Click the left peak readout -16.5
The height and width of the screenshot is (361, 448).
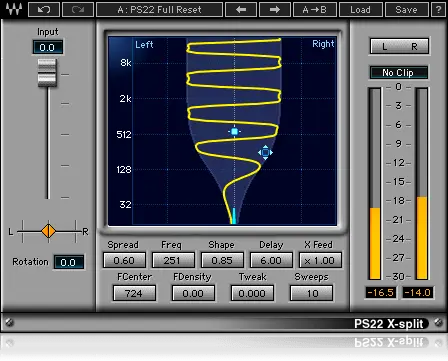pos(380,292)
